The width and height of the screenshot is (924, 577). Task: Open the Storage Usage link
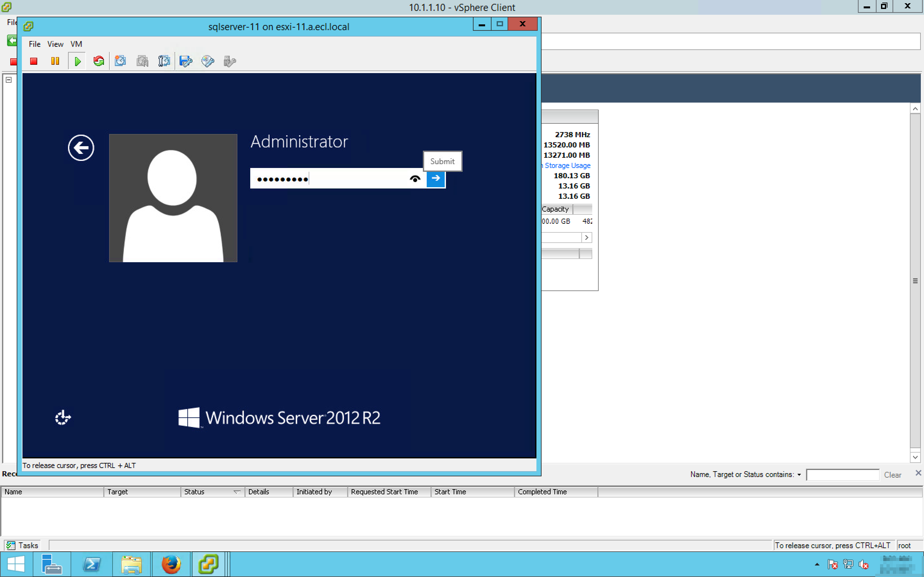(x=567, y=165)
